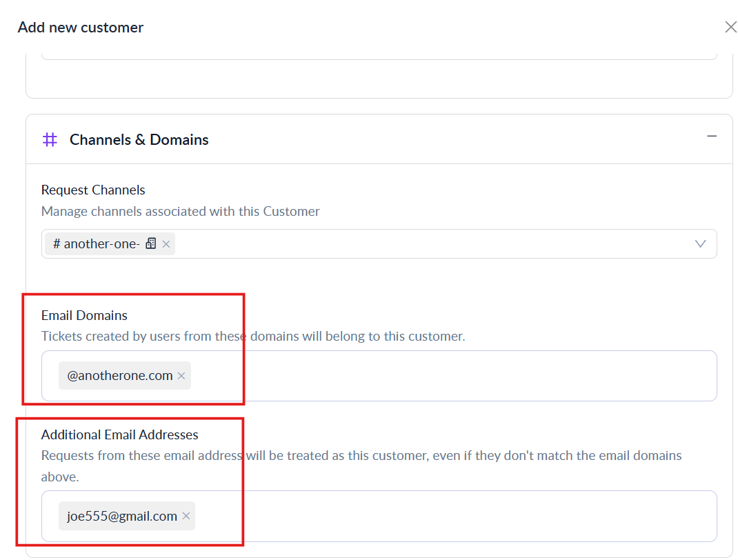This screenshot has width=738, height=560.
Task: Select the @anotherone.com domain chip
Action: pyautogui.click(x=119, y=376)
